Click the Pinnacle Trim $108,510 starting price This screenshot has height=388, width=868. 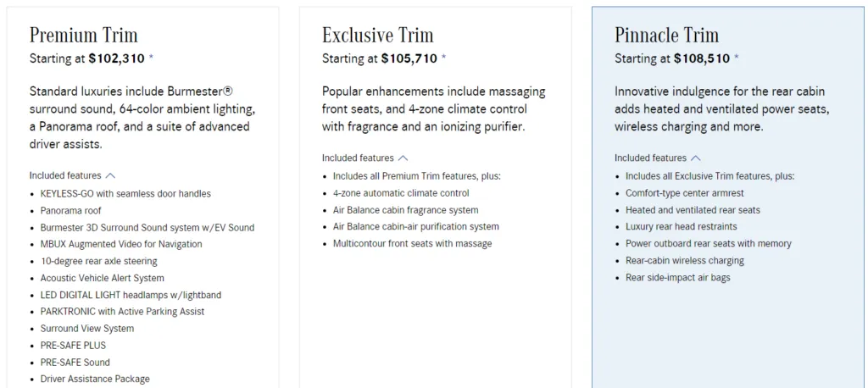[x=702, y=59]
